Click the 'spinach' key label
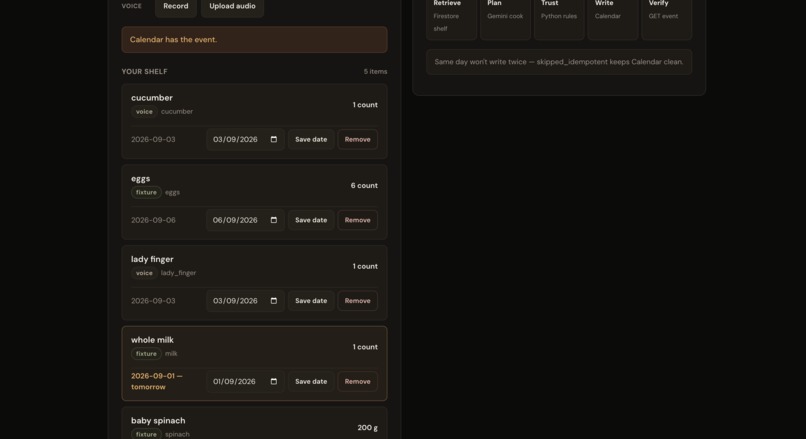The height and width of the screenshot is (439, 806). coord(177,434)
